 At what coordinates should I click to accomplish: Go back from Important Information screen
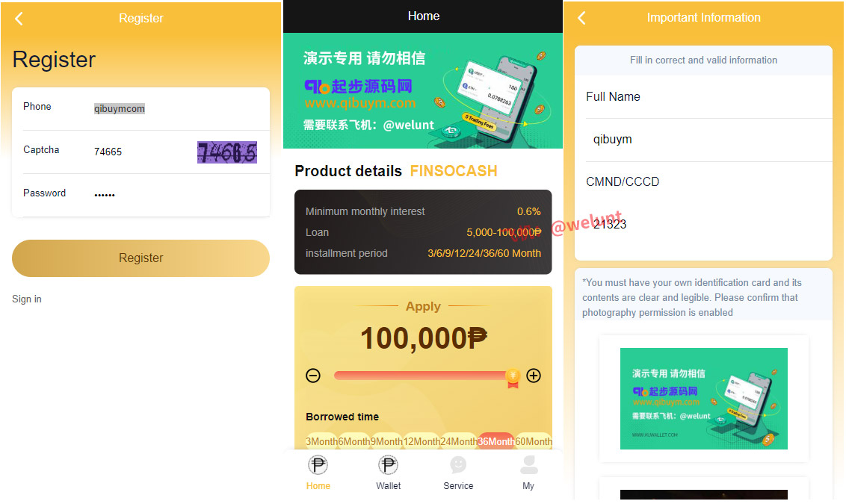[x=581, y=18]
